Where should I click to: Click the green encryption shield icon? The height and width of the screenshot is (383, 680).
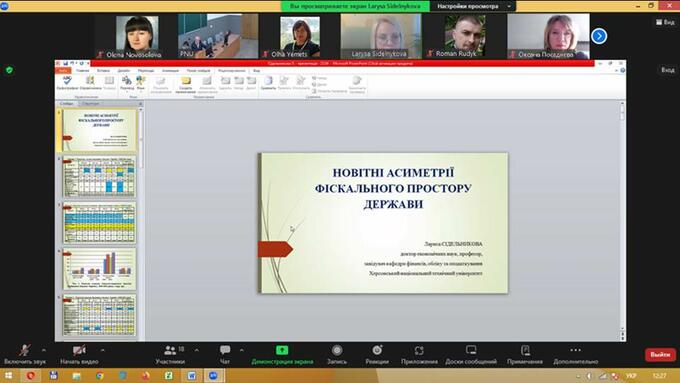pyautogui.click(x=9, y=70)
